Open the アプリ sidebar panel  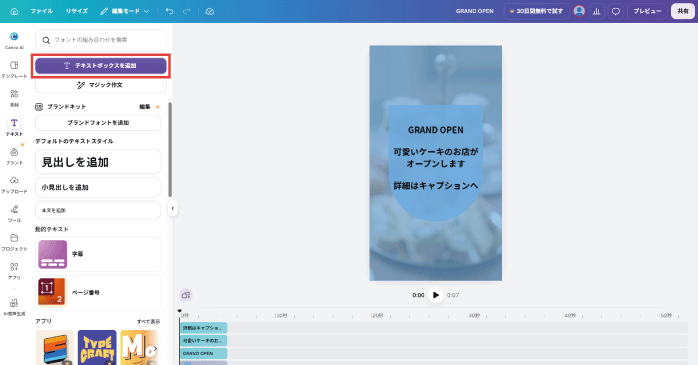click(x=14, y=271)
